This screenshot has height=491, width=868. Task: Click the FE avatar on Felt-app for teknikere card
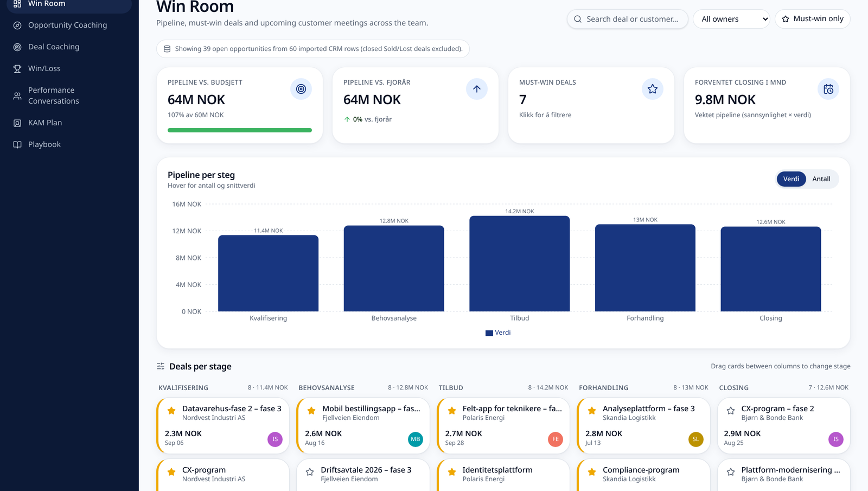(556, 439)
